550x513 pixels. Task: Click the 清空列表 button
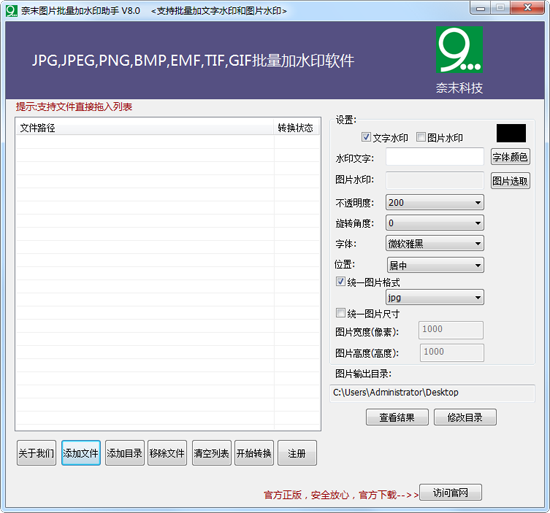pyautogui.click(x=212, y=453)
